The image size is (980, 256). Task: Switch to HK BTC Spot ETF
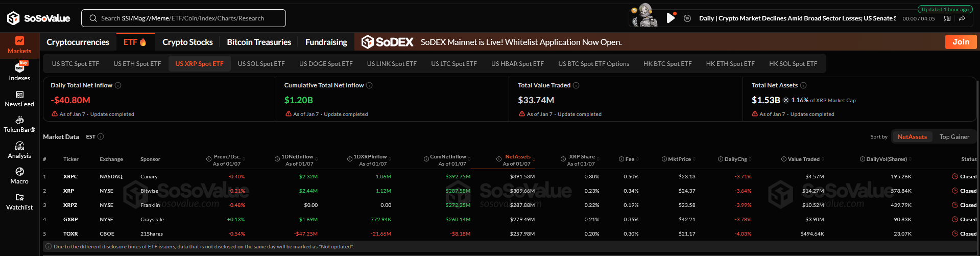point(667,64)
